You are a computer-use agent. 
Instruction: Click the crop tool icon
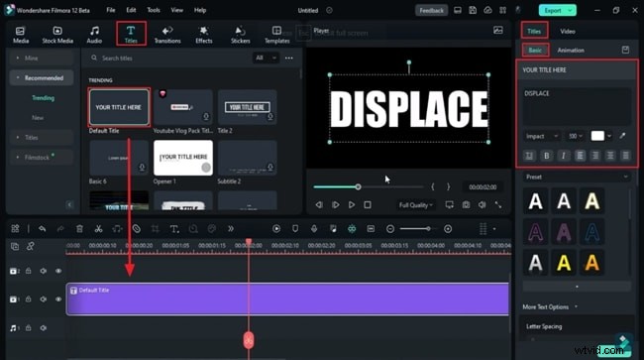155,228
